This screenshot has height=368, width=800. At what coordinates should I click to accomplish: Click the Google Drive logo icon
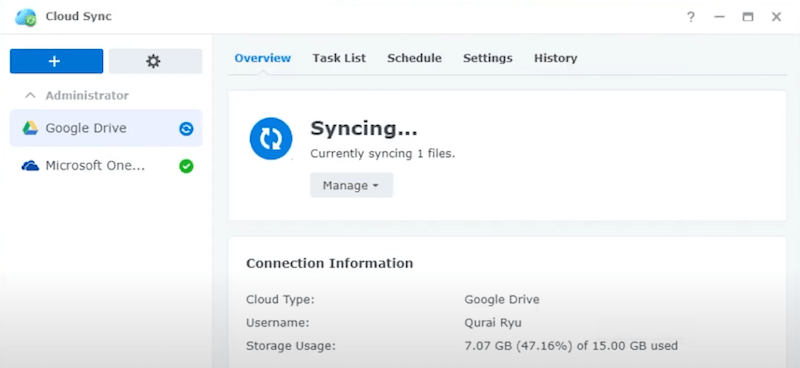click(x=30, y=128)
